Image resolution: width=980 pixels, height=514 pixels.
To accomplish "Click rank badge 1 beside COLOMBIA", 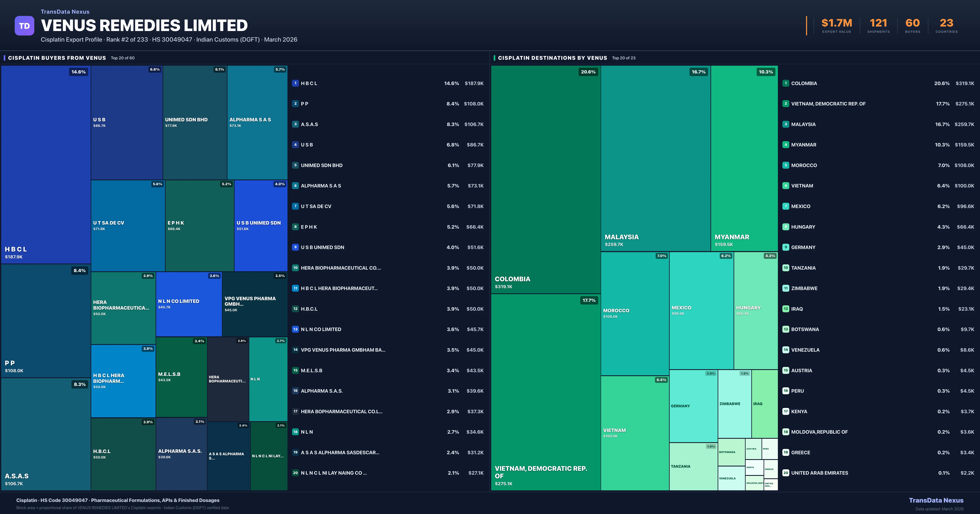I will [786, 83].
